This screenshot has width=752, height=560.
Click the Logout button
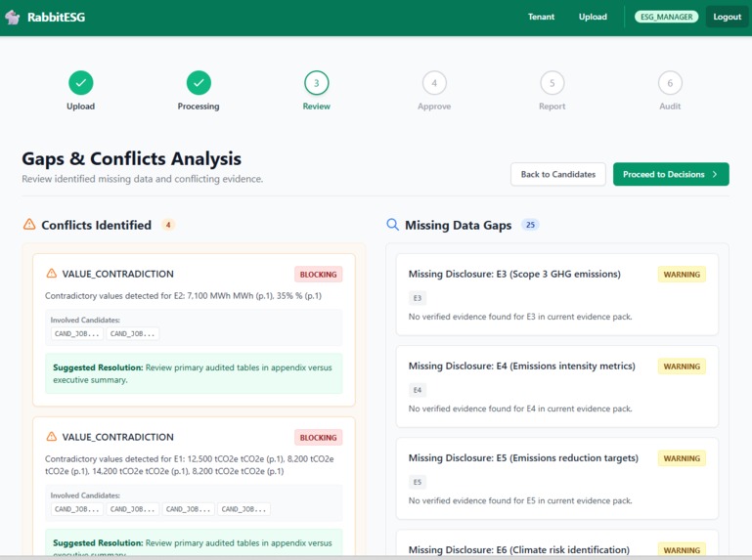click(727, 17)
